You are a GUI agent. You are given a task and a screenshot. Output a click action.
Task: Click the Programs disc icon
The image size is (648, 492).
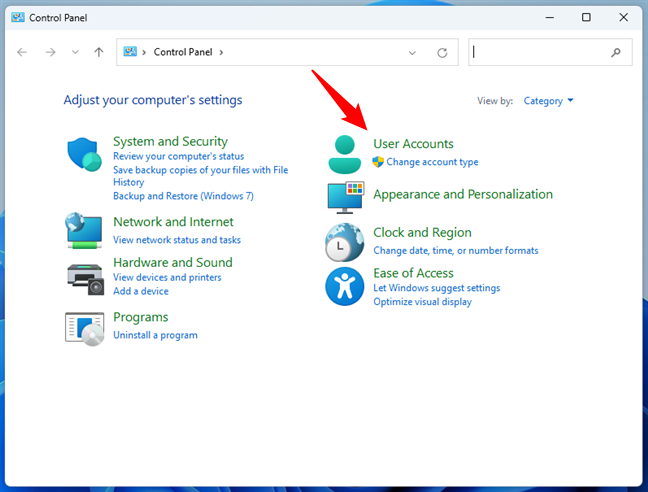pos(84,329)
